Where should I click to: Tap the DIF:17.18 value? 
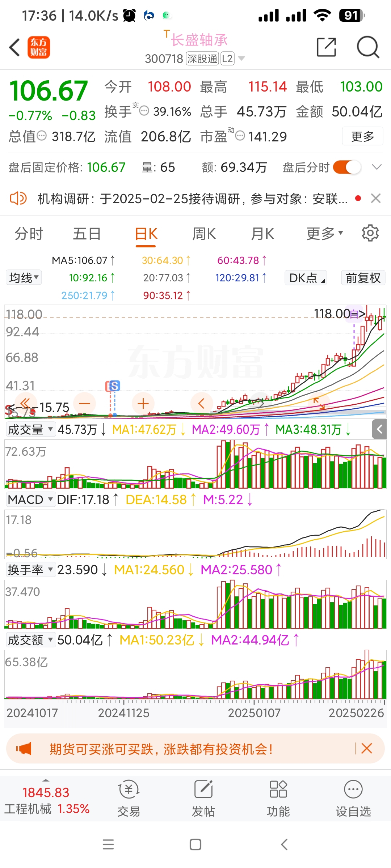coord(87,499)
